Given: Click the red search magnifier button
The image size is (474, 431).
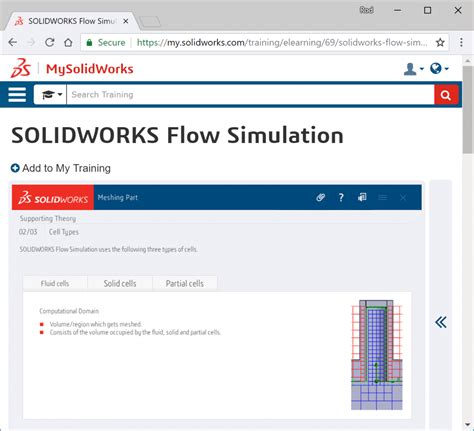Looking at the screenshot, I should (x=446, y=95).
